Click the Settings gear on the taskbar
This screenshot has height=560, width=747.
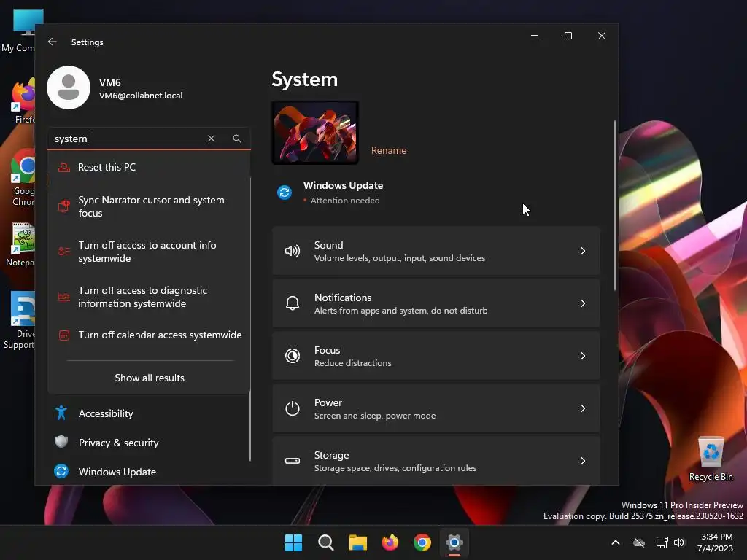point(454,542)
